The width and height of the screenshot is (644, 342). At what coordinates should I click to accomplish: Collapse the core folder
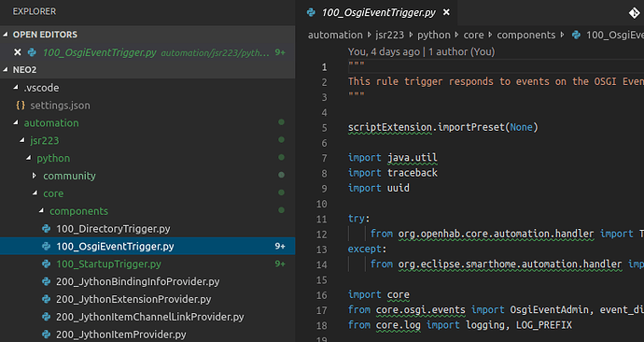pos(35,193)
